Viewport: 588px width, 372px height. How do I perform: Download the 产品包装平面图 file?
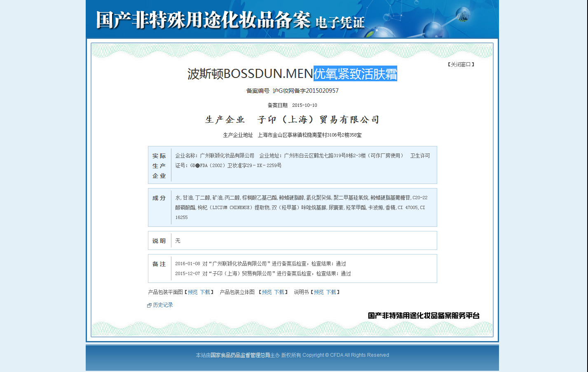(x=205, y=292)
